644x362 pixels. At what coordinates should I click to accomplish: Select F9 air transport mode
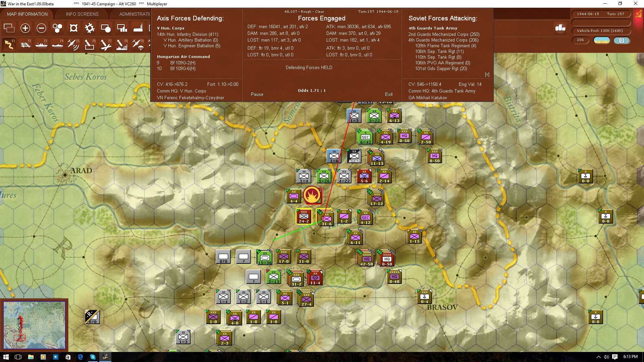(138, 44)
